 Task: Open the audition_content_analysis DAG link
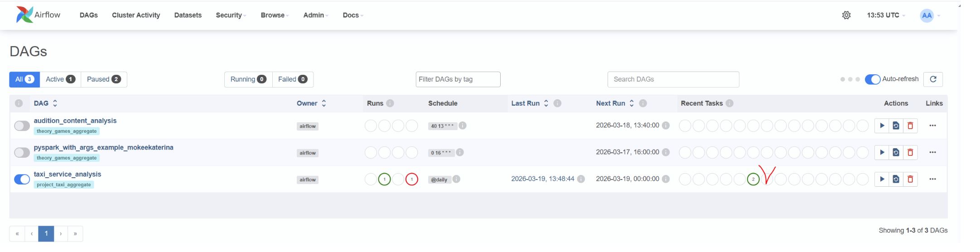(x=75, y=121)
